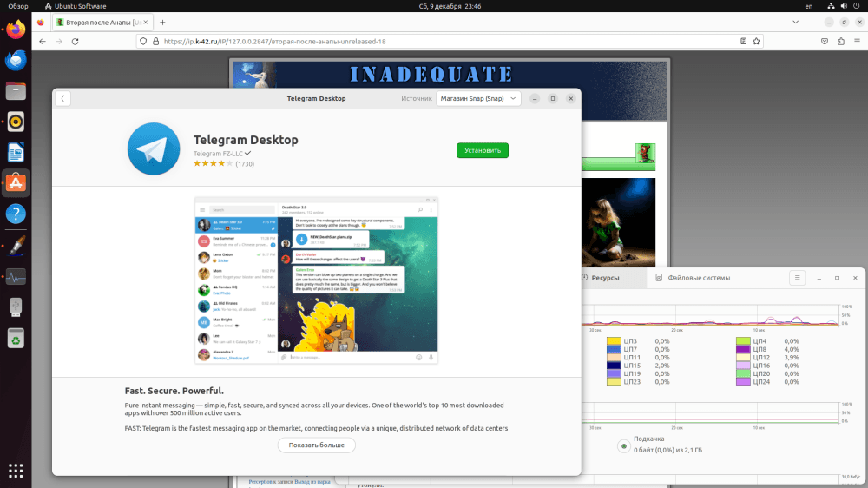The height and width of the screenshot is (488, 868).
Task: Change the ЦП7 blue color swatch
Action: pos(614,350)
